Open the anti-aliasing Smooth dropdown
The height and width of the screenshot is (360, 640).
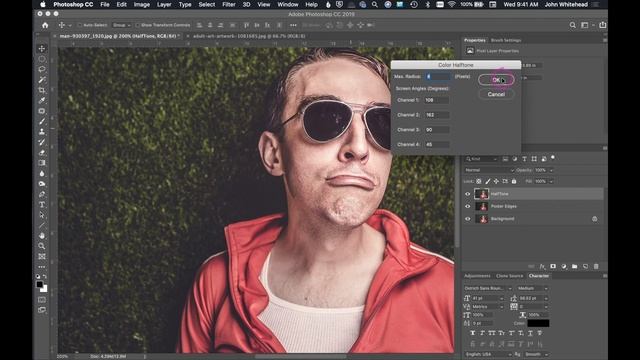(536, 354)
